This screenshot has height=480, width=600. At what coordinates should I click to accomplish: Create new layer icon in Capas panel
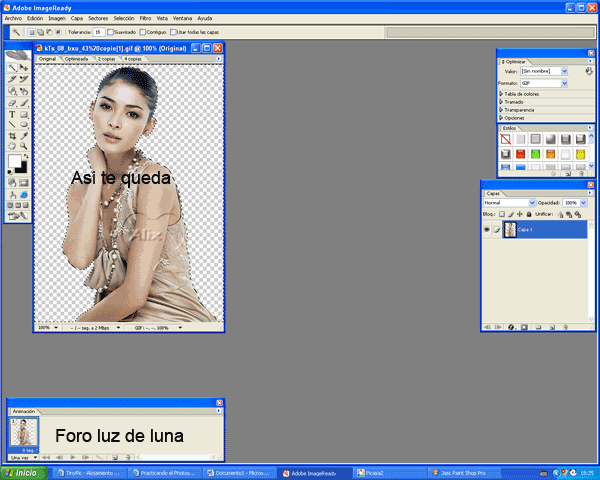[552, 327]
